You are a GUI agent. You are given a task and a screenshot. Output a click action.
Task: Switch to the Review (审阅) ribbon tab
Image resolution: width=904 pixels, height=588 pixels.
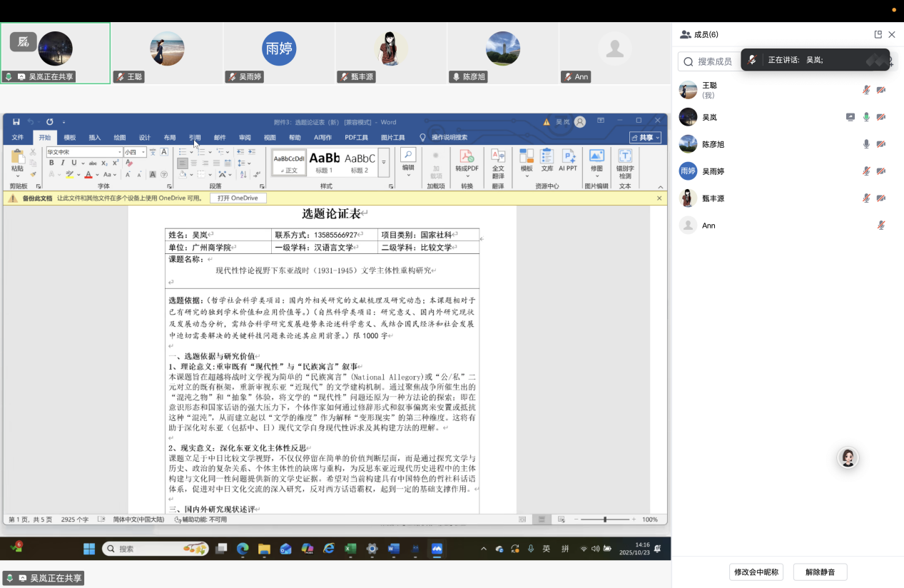[x=245, y=138]
